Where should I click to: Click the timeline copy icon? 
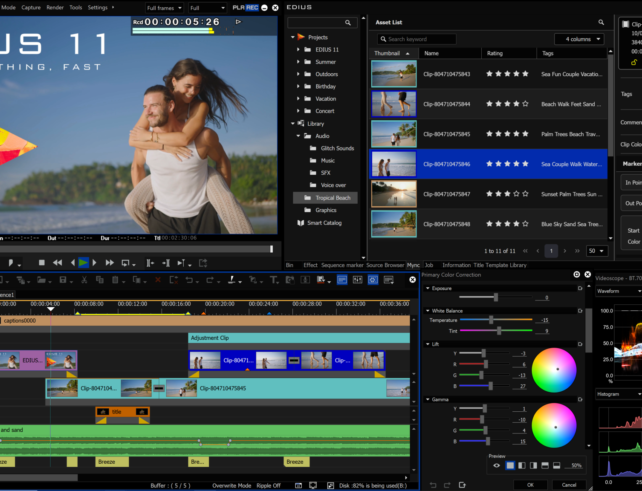click(99, 280)
